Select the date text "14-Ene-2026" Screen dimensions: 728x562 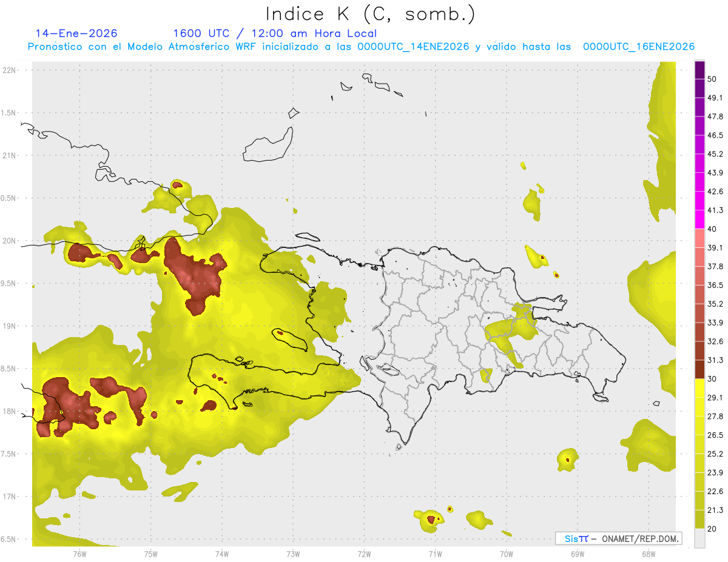(x=76, y=33)
